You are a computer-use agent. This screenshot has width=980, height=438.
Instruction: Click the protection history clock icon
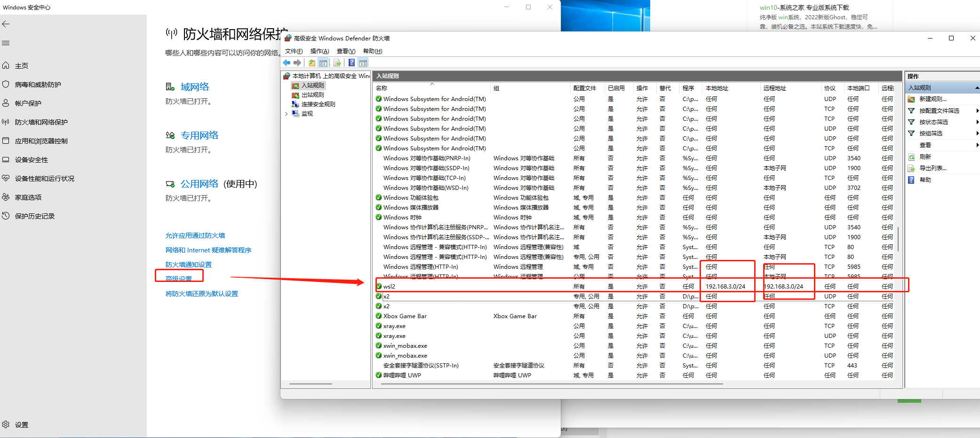pyautogui.click(x=6, y=216)
